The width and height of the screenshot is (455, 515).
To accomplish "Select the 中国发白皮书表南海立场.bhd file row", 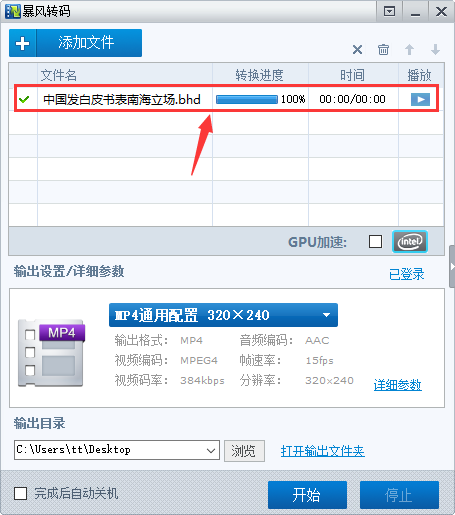I will (226, 99).
